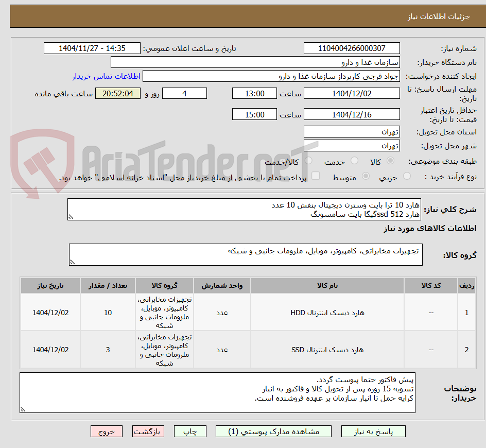Select the جزیی purchase type radio

pos(407,176)
